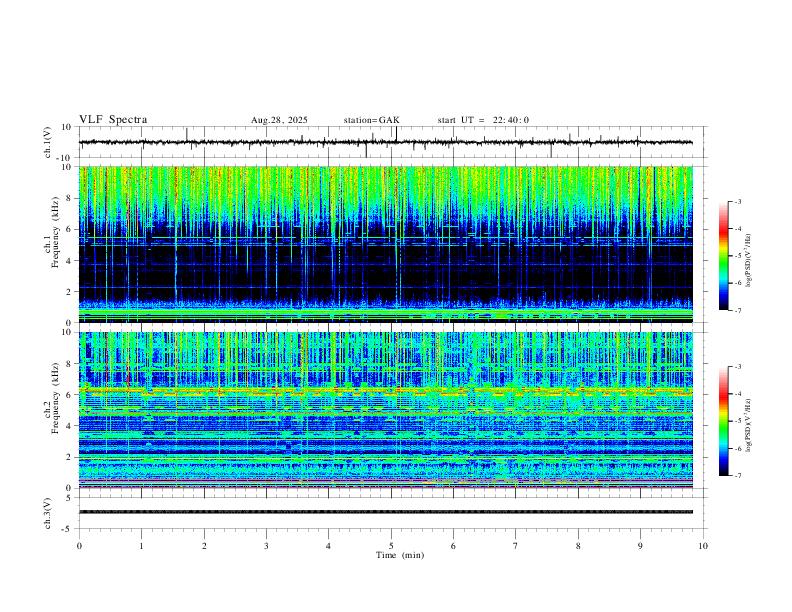Click time axis tick label "3"
Image resolution: width=792 pixels, height=612 pixels.
(267, 546)
